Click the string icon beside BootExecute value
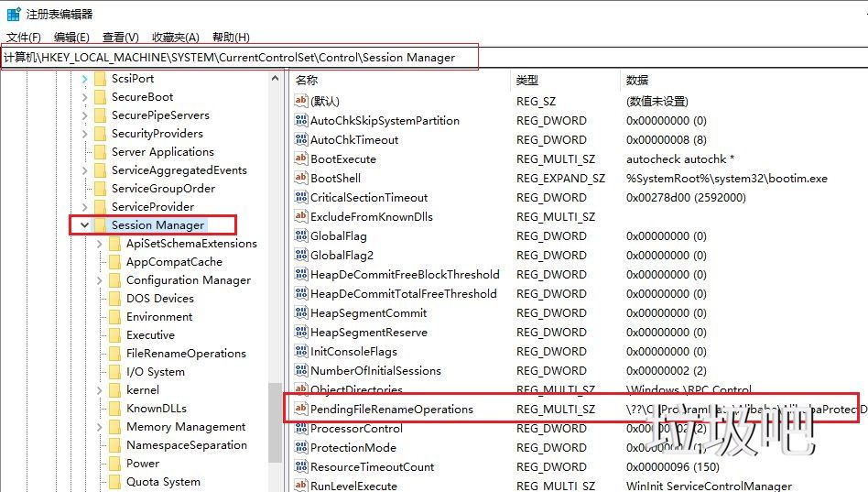Viewport: 868px width, 492px height. pos(301,159)
